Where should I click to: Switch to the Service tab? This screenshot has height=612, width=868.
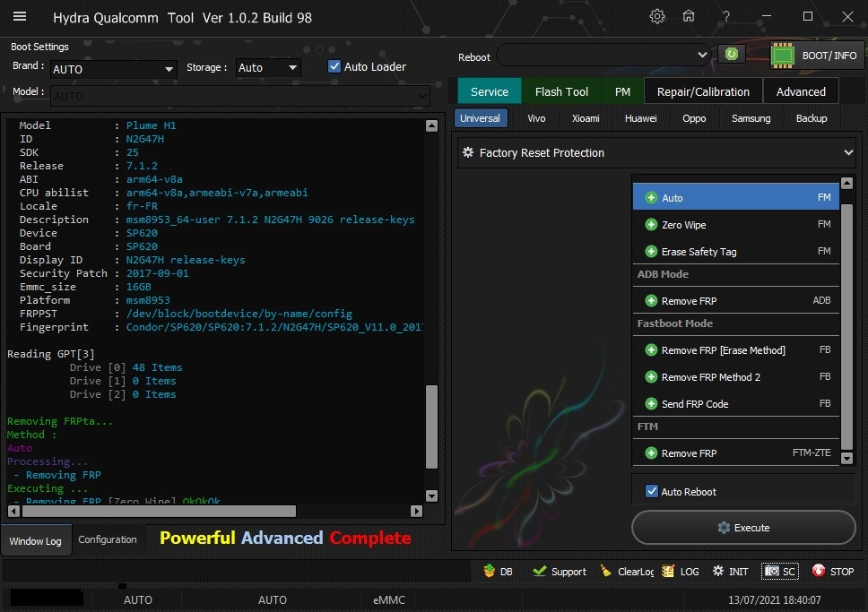click(490, 91)
